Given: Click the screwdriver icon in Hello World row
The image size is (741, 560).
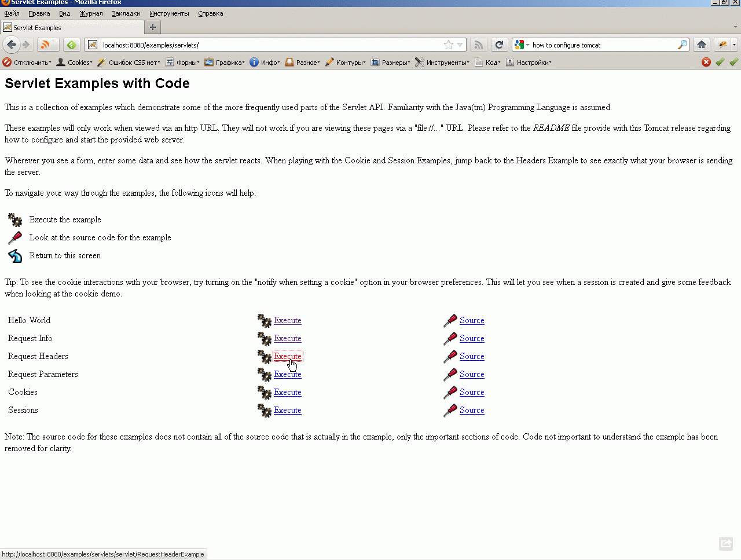Looking at the screenshot, I should [x=450, y=321].
